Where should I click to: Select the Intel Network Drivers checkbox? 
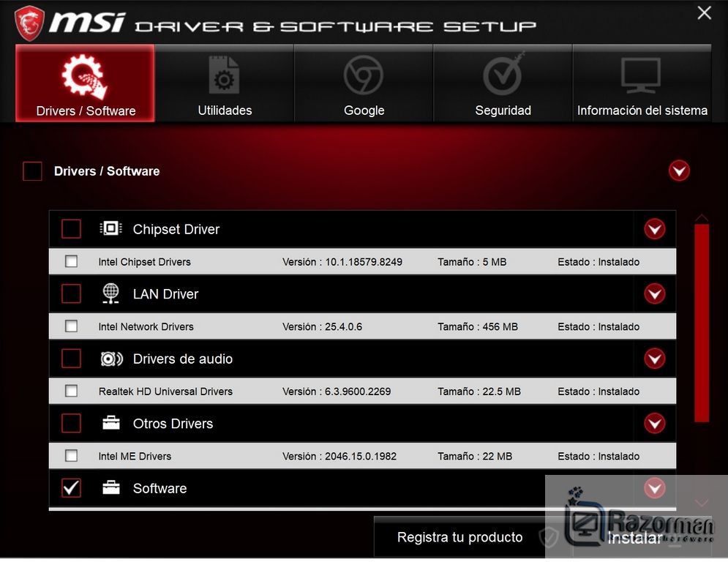coord(72,326)
